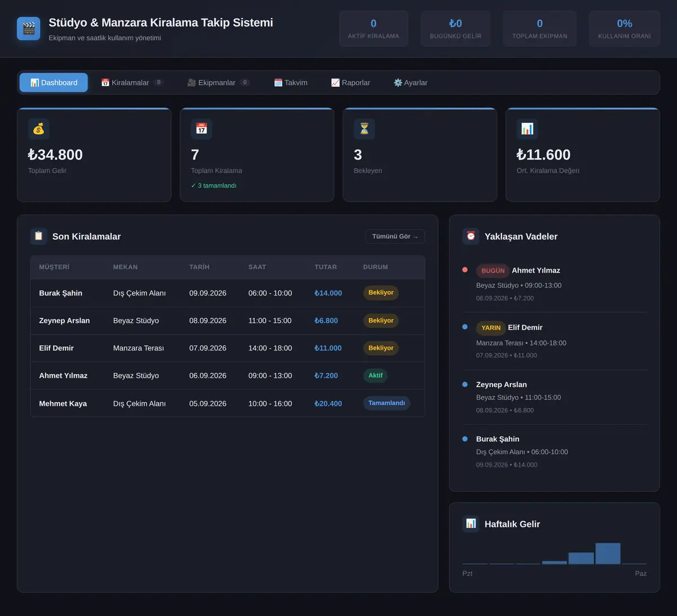Viewport: 677px width, 616px height.
Task: Click the TUTAR column header
Action: coord(326,267)
